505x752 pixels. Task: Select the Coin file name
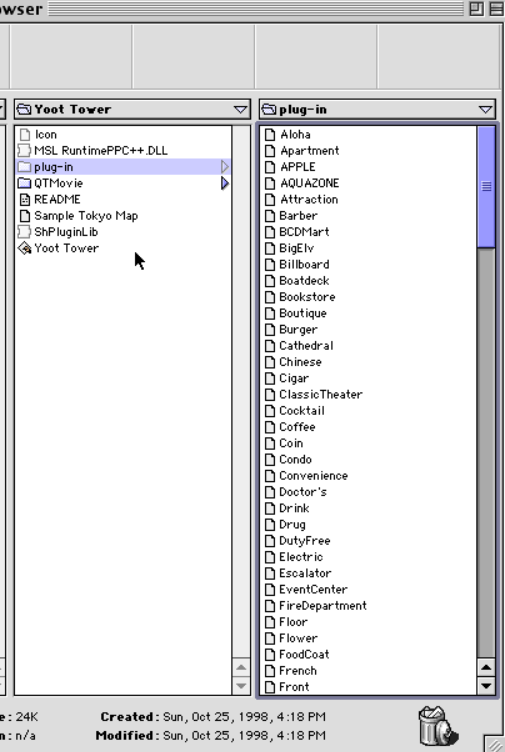point(291,443)
